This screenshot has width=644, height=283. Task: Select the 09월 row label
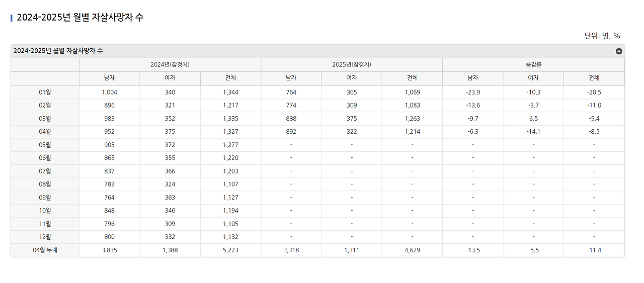[x=45, y=198]
